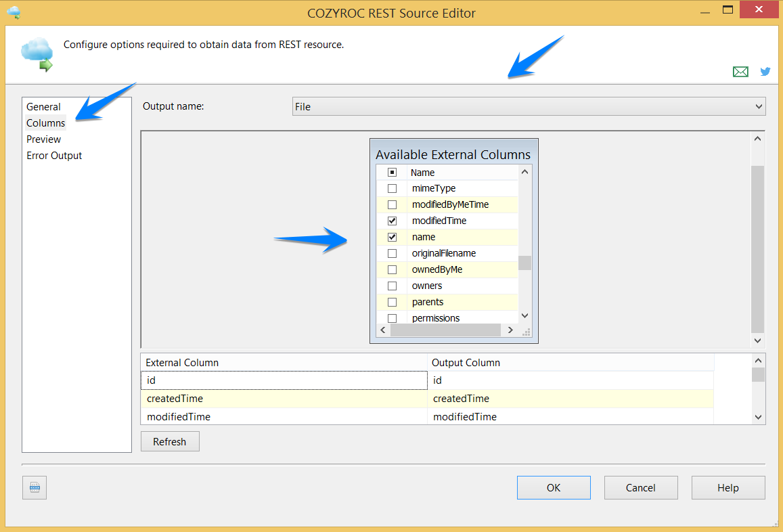Check the permissions column checkbox

tap(392, 318)
